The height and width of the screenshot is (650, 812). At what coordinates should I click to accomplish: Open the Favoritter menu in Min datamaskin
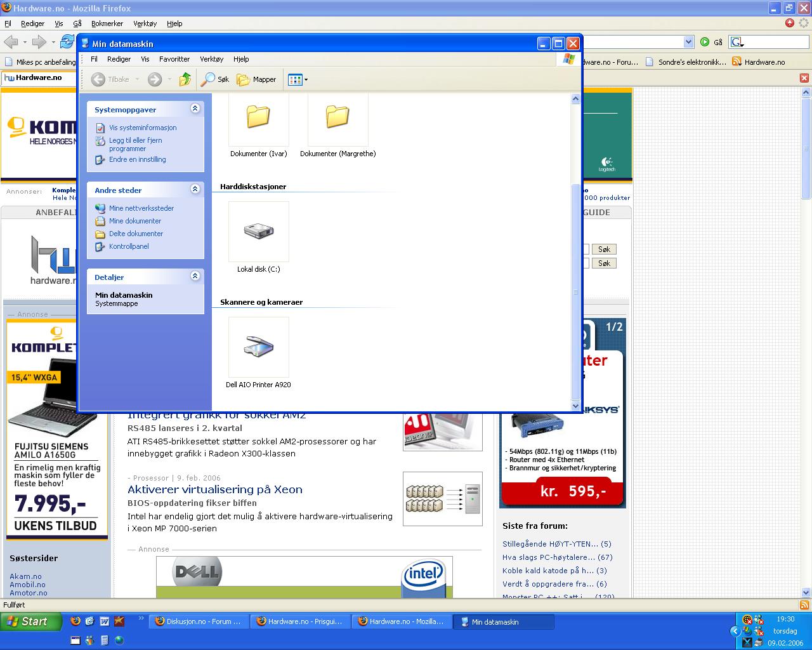coord(174,59)
